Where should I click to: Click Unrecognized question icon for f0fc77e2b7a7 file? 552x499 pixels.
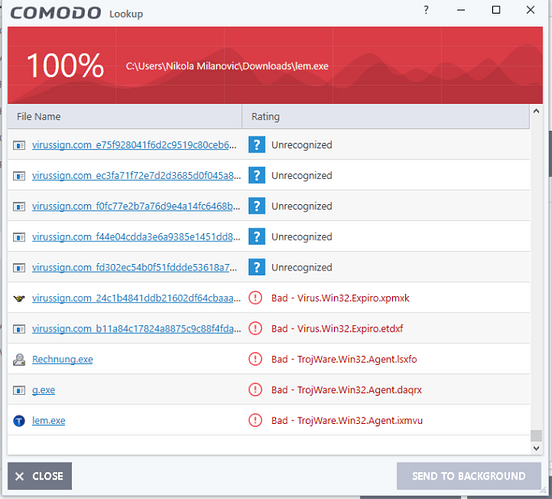(257, 206)
